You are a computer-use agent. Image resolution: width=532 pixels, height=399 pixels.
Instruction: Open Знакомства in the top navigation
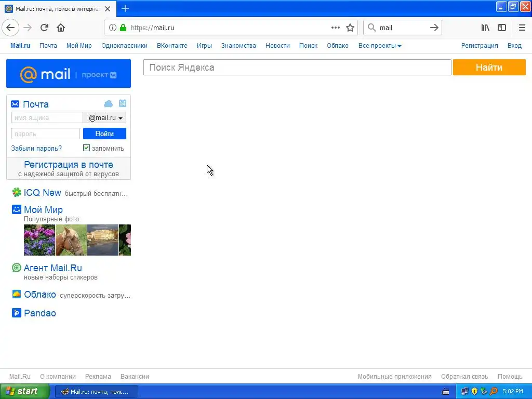238,46
